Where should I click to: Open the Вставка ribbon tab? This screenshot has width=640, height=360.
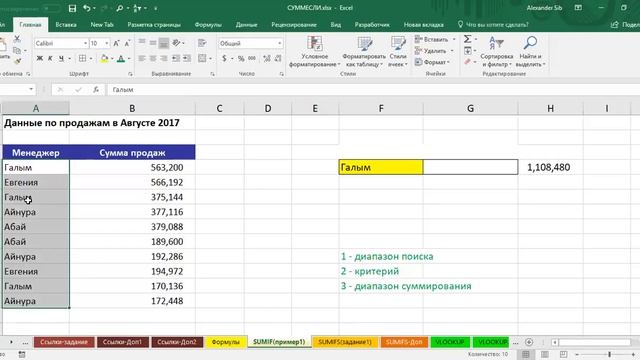(66, 24)
